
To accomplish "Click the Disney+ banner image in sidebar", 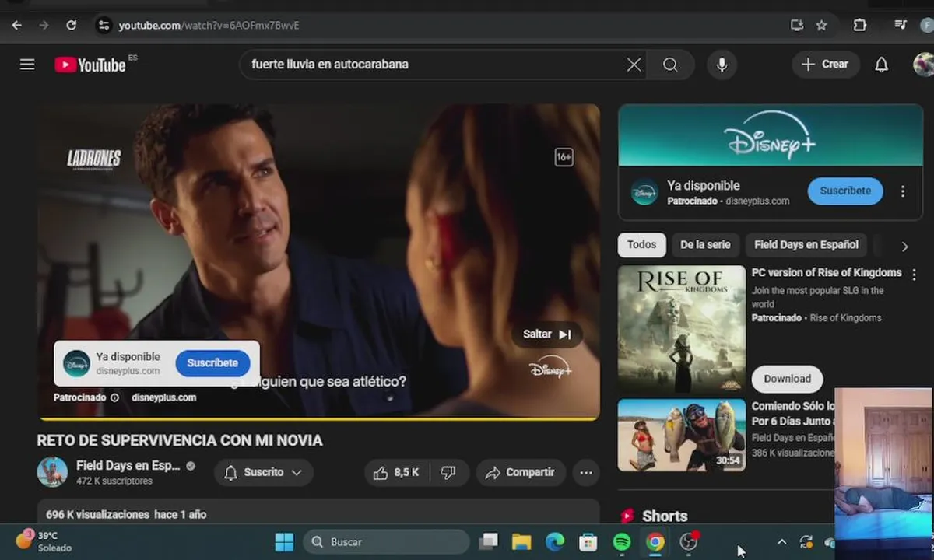I will (x=771, y=135).
